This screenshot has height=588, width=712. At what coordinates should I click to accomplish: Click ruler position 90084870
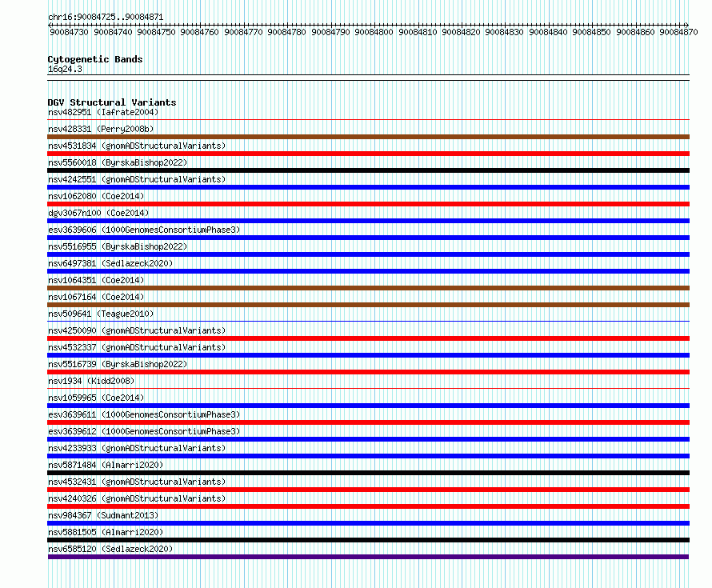[678, 32]
